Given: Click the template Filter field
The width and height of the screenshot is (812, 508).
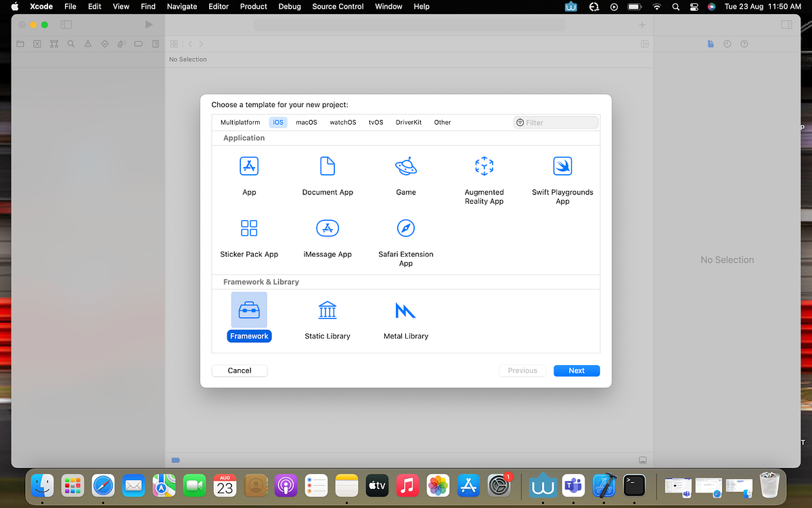Looking at the screenshot, I should (x=555, y=122).
